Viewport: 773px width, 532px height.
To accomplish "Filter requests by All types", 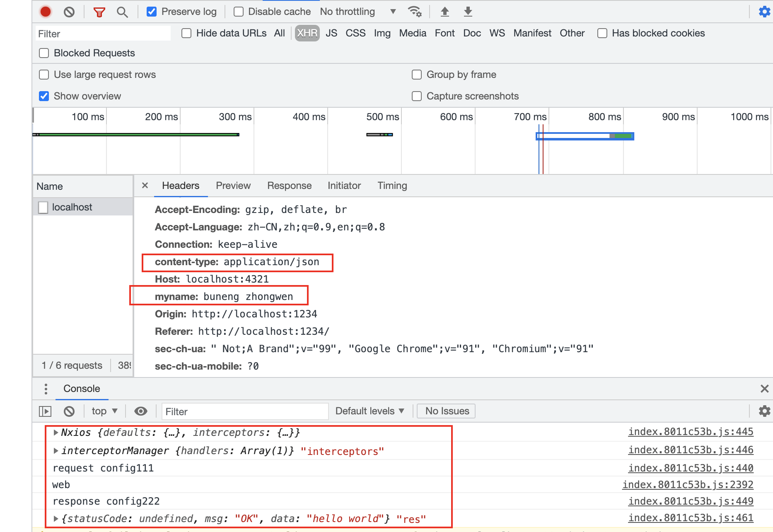I will pos(280,33).
